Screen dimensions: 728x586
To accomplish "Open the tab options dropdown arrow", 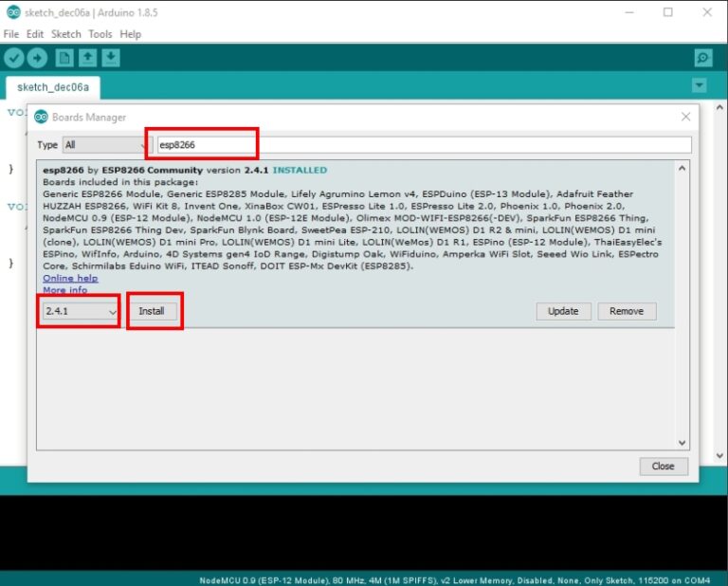I will [x=700, y=85].
